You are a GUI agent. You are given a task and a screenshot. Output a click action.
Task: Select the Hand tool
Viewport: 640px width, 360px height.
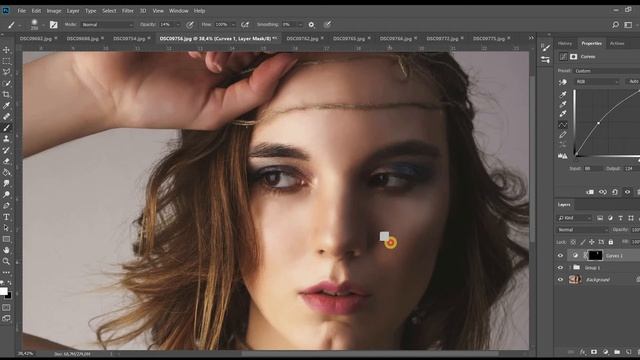[x=6, y=250]
